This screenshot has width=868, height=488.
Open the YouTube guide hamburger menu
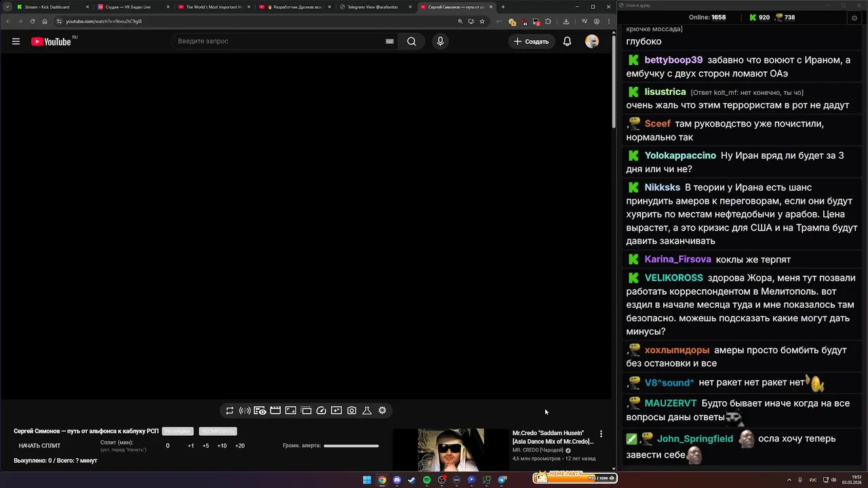[16, 41]
